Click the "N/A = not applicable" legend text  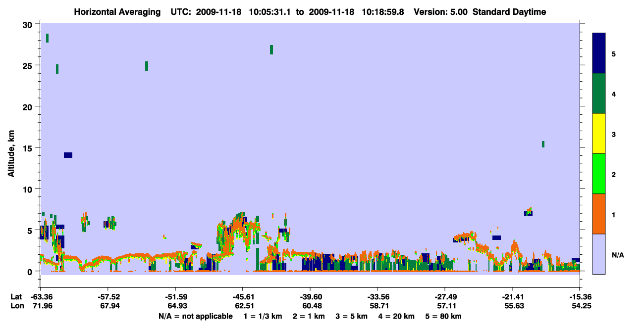(195, 316)
